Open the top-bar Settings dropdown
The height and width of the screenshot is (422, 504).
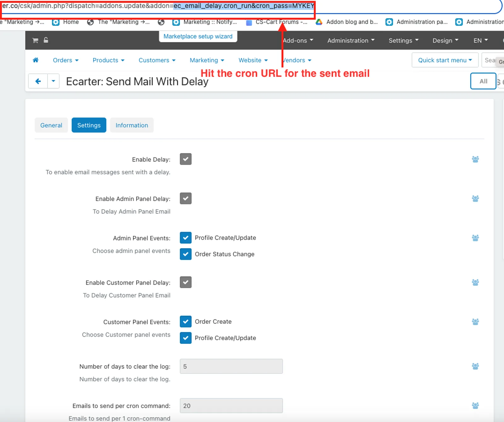click(404, 41)
